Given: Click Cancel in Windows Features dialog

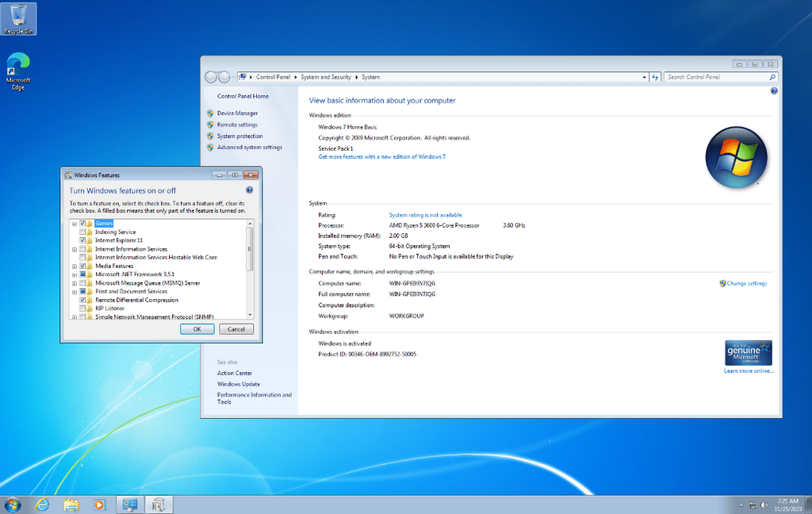Looking at the screenshot, I should (x=236, y=329).
